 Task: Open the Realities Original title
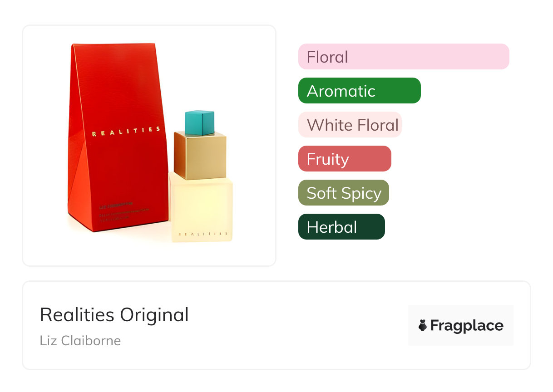pos(114,314)
